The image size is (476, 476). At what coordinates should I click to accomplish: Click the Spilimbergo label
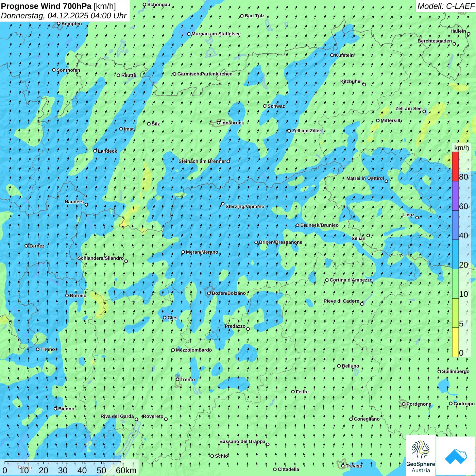pyautogui.click(x=456, y=371)
